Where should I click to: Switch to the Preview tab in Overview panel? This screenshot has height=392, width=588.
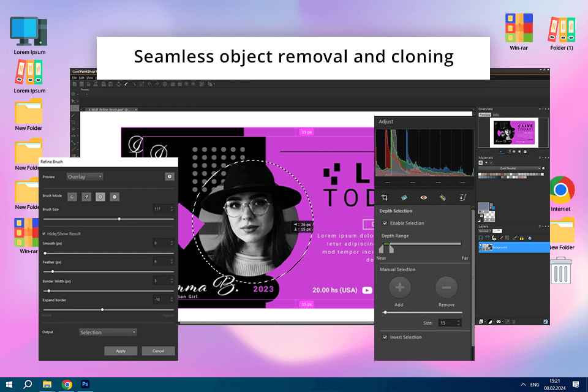[484, 115]
